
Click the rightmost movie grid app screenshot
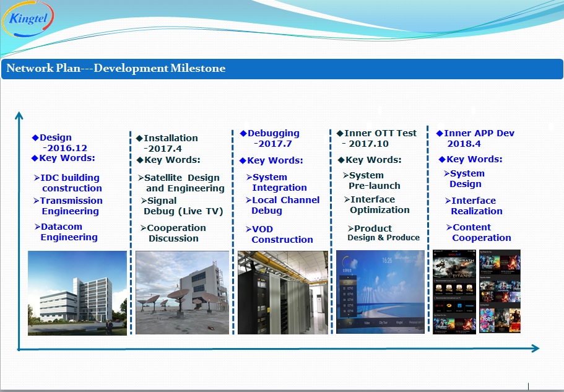(x=508, y=291)
